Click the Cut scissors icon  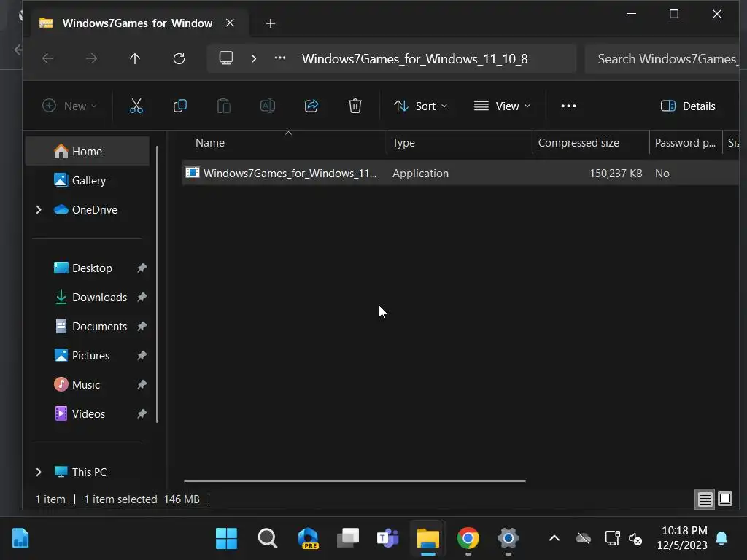coord(136,106)
